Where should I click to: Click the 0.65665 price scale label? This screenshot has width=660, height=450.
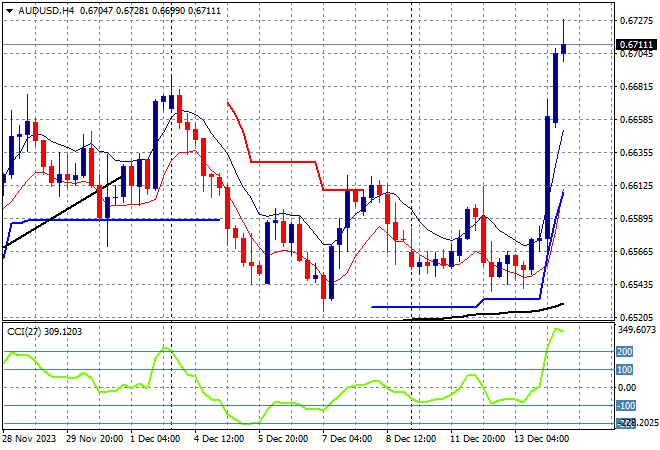(637, 252)
